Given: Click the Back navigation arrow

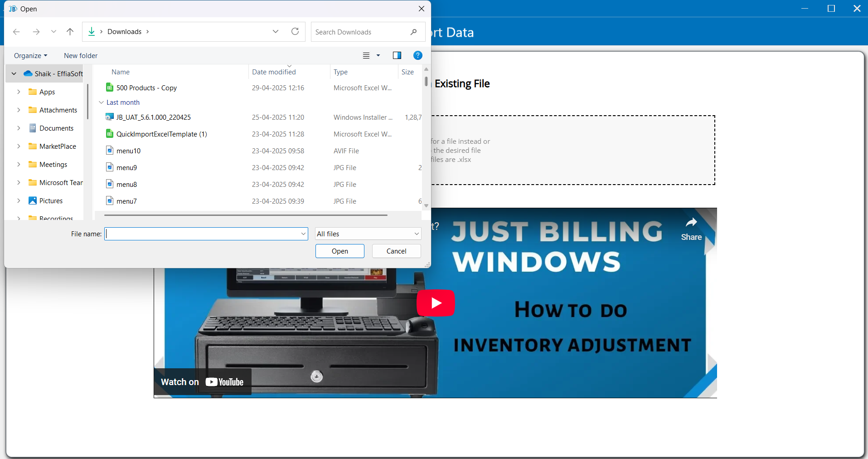Looking at the screenshot, I should [16, 32].
